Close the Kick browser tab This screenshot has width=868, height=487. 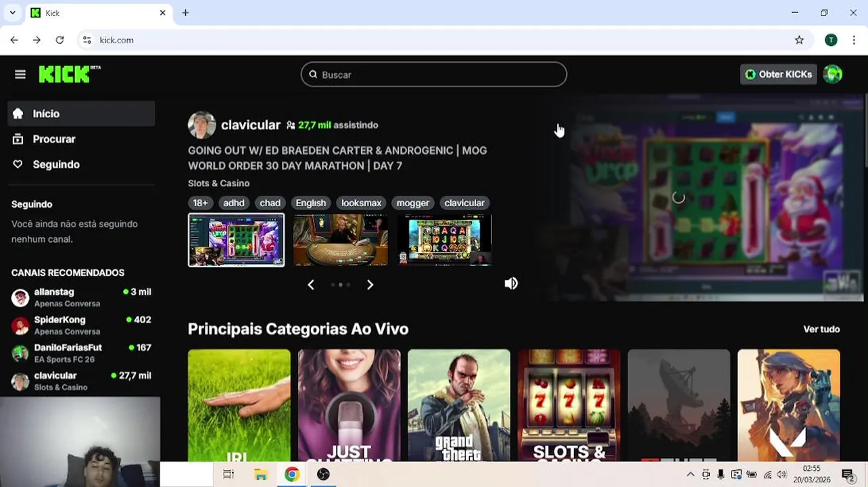point(162,13)
